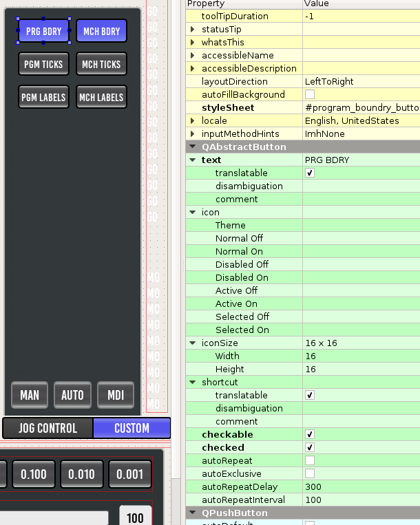Expand the whatsThis property
The image size is (420, 525).
(x=192, y=42)
